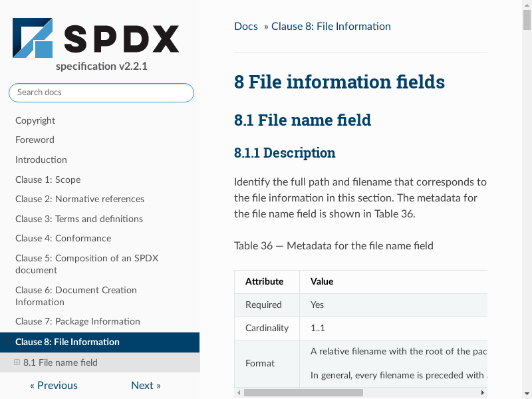This screenshot has width=532, height=399.
Task: Open the Introduction section
Action: pyautogui.click(x=41, y=160)
